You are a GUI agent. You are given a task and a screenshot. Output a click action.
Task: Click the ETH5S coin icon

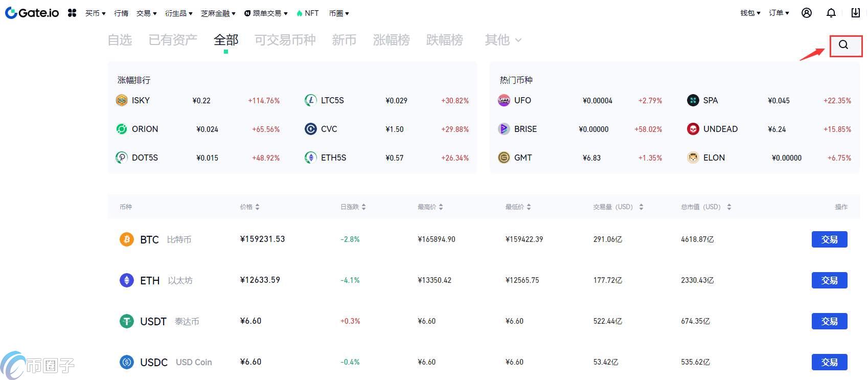pos(311,158)
